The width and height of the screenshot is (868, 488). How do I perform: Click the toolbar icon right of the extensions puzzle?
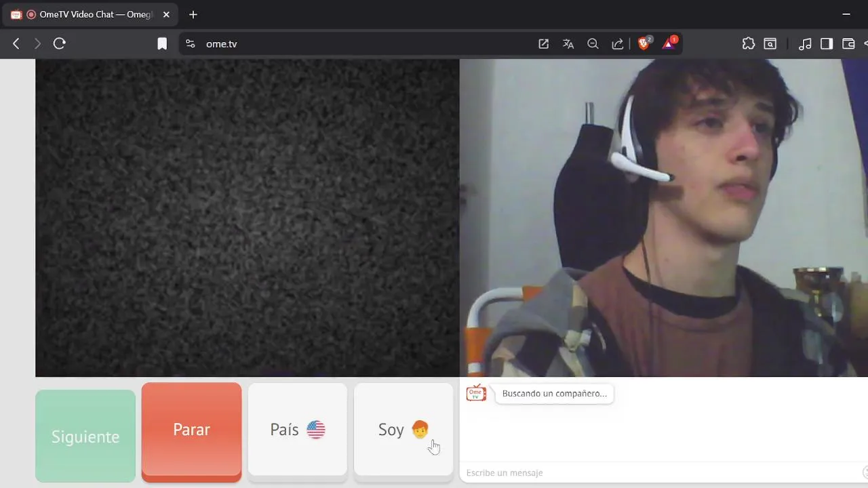770,43
